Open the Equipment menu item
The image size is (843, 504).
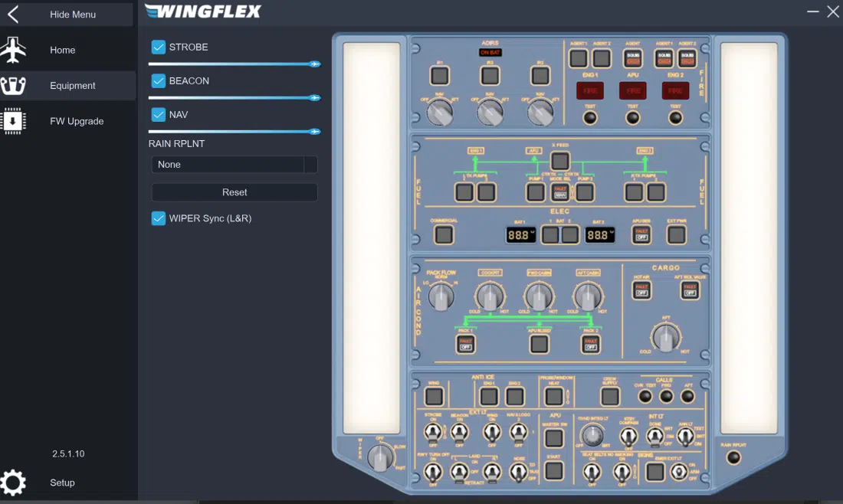coord(72,86)
